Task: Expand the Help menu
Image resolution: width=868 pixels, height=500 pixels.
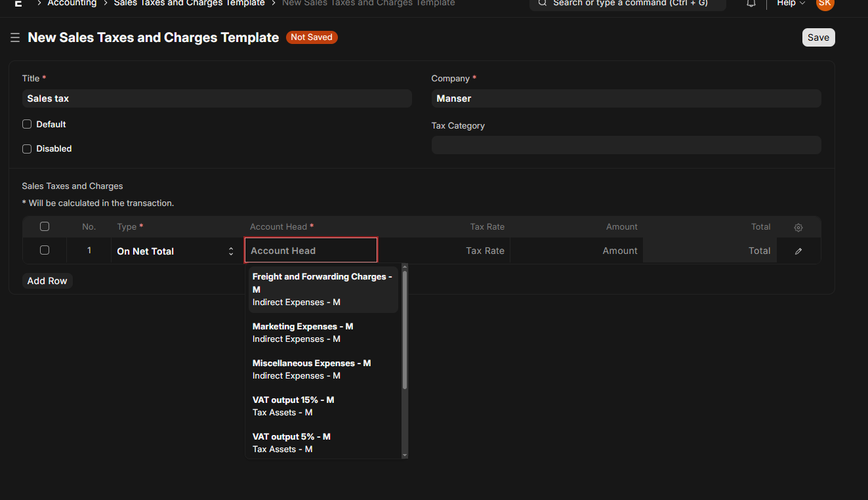Action: (791, 3)
